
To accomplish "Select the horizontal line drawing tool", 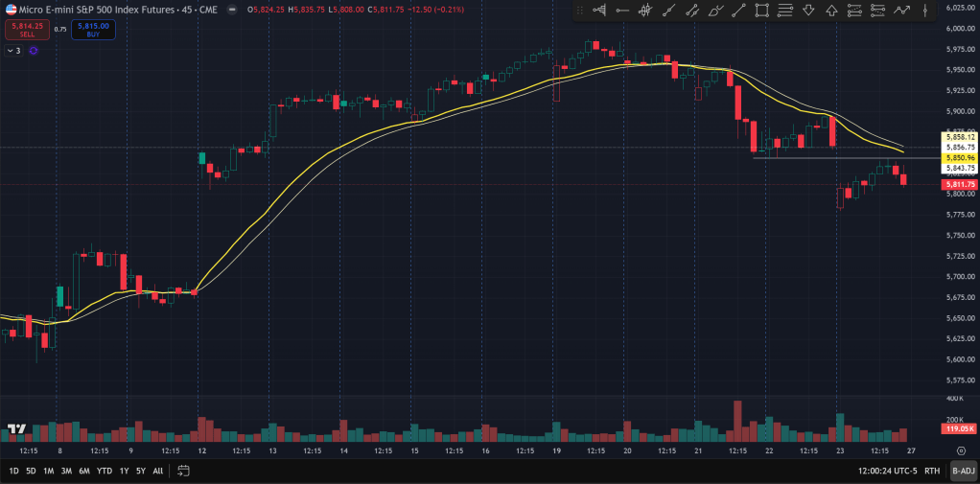I will [x=622, y=11].
